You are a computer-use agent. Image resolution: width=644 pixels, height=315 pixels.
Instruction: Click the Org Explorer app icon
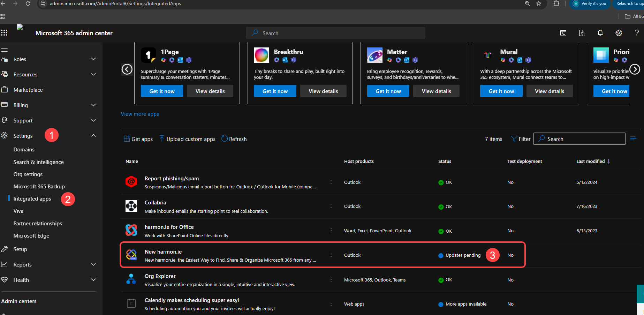coord(131,279)
